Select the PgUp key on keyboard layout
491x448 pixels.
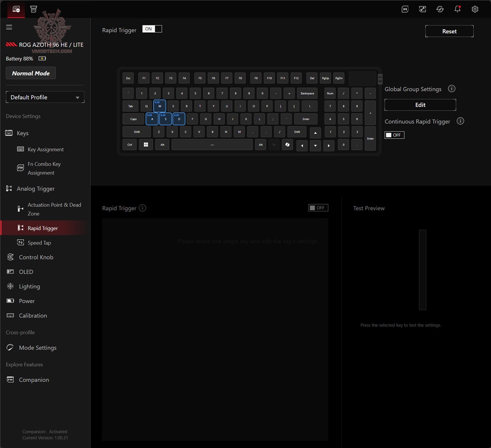coord(326,78)
